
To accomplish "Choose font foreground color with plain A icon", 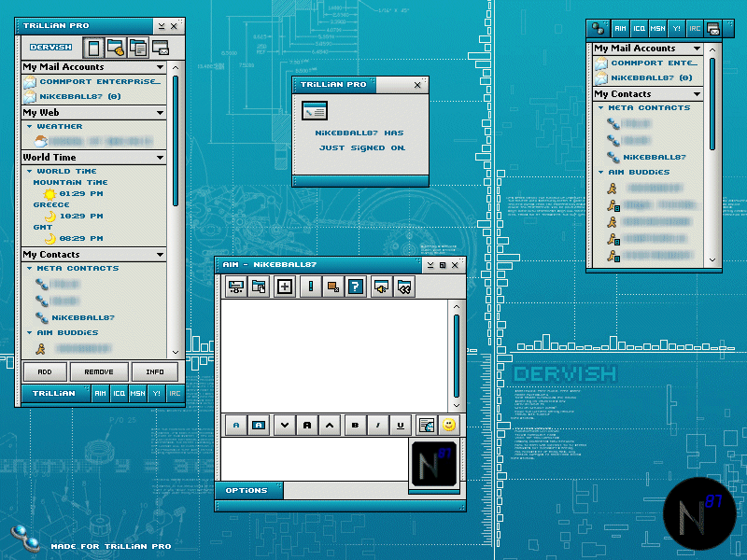I will coord(236,426).
